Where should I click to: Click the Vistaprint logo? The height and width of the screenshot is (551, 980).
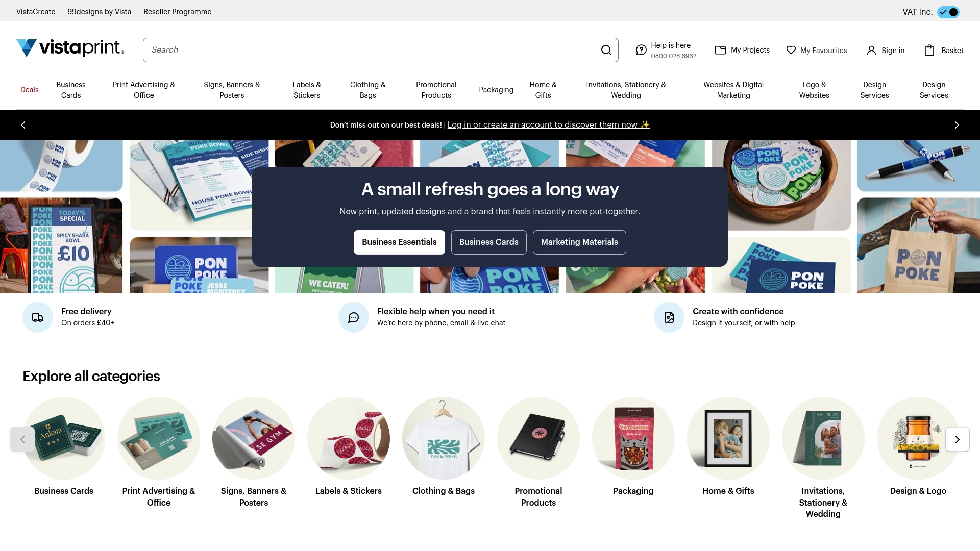pos(70,48)
